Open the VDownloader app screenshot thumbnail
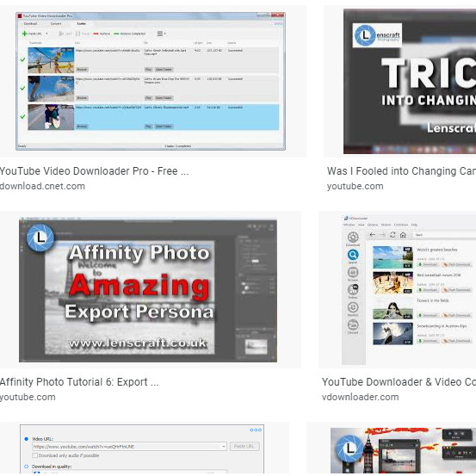This screenshot has height=476, width=476. click(x=409, y=290)
